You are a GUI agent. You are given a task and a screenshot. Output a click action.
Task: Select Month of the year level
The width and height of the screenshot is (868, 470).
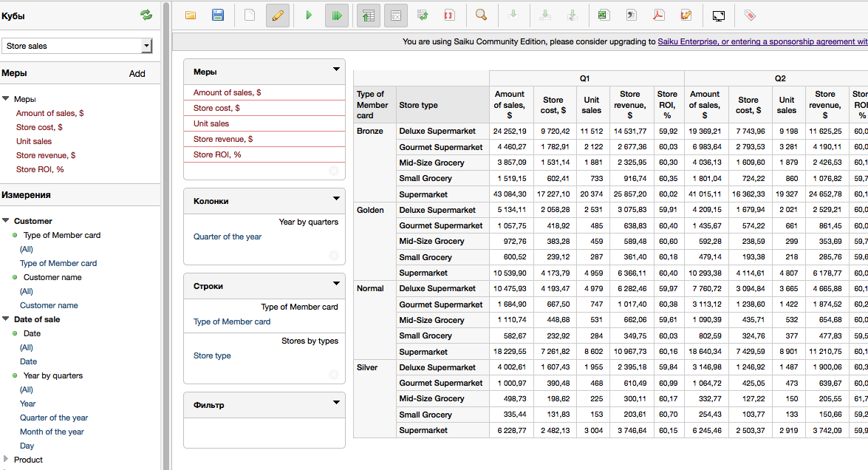(52, 432)
